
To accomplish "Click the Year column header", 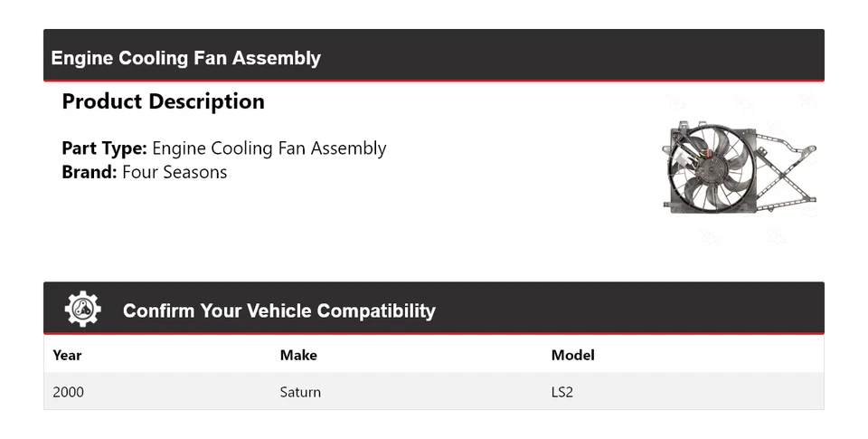I will click(x=67, y=355).
